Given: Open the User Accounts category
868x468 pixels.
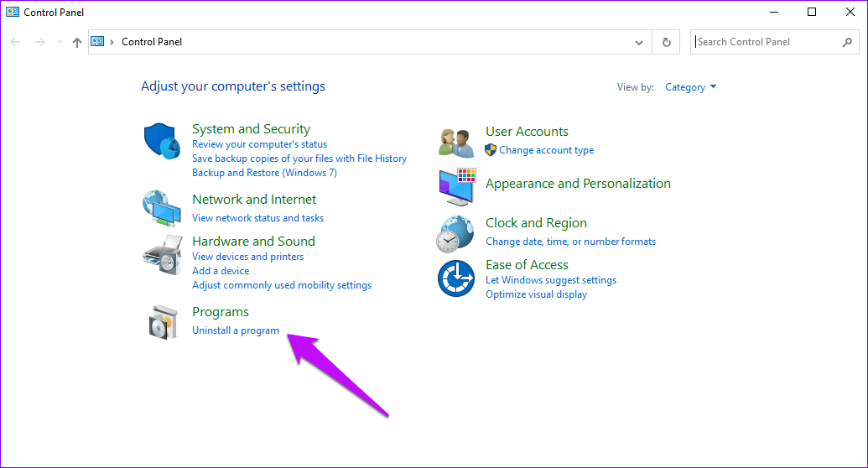Looking at the screenshot, I should click(527, 132).
